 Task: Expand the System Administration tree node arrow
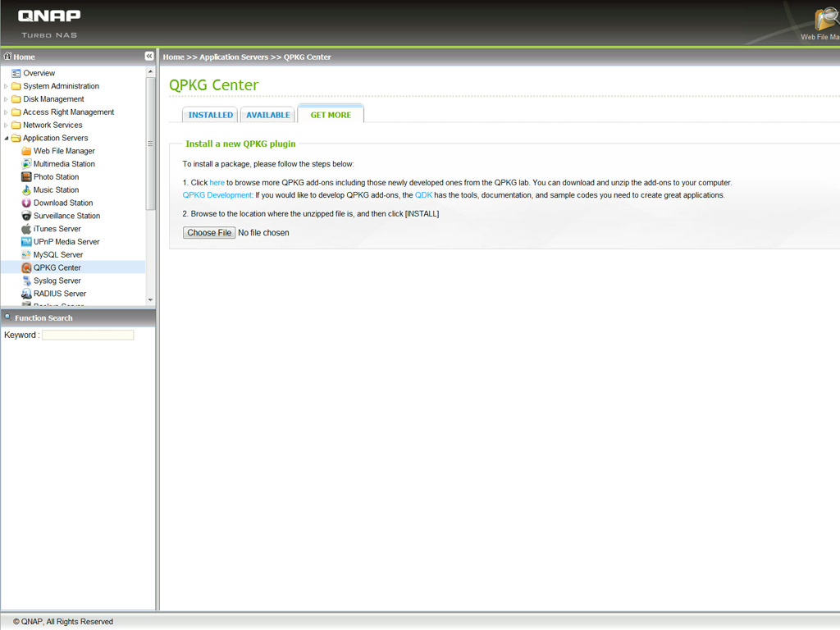(x=6, y=86)
